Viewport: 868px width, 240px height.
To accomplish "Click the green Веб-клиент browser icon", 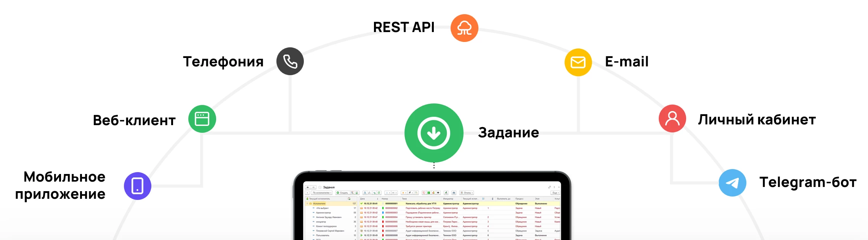I will pyautogui.click(x=202, y=119).
